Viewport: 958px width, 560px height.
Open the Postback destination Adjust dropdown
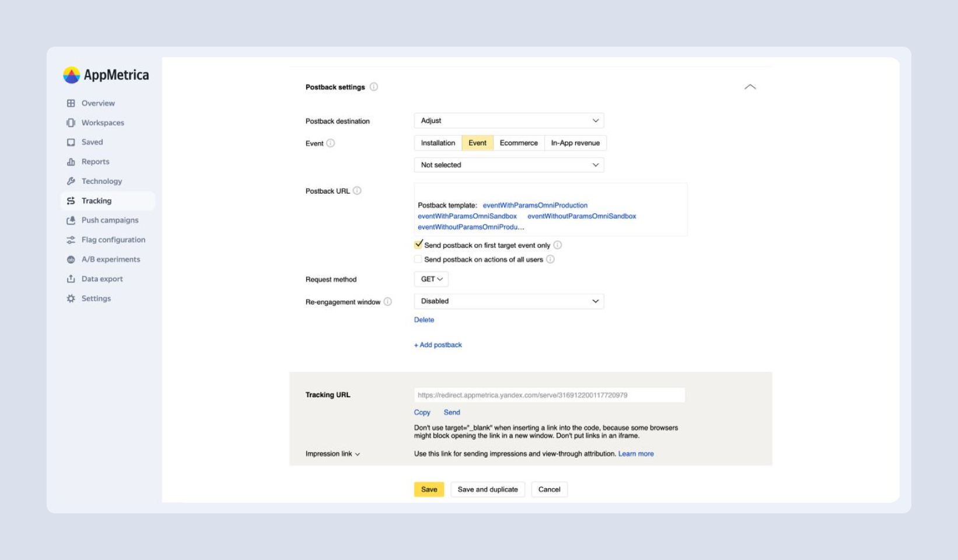[x=509, y=121]
